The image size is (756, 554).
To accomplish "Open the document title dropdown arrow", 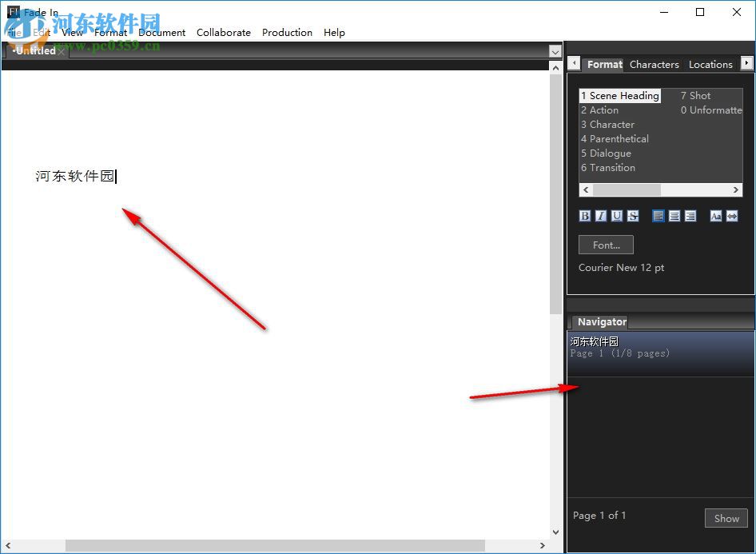I will pyautogui.click(x=555, y=50).
